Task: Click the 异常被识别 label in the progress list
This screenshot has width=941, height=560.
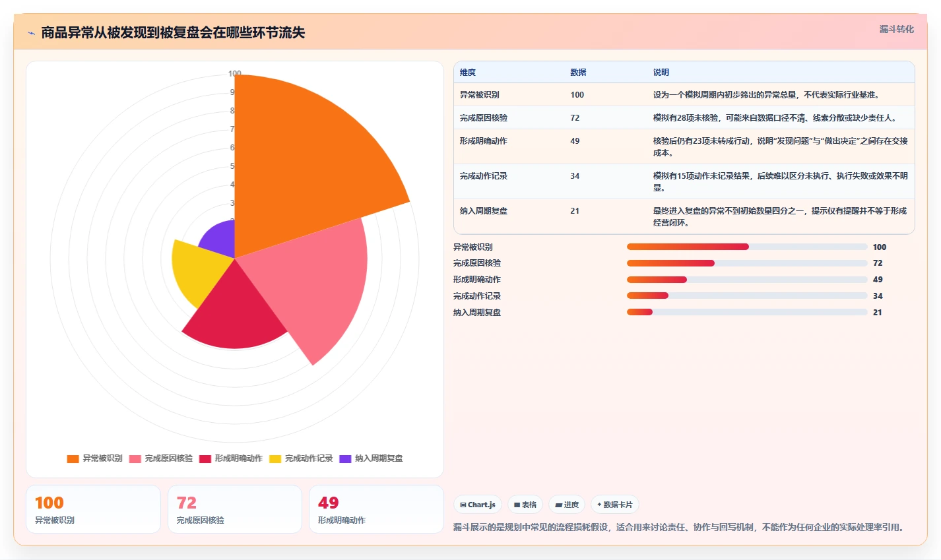Action: coord(473,247)
